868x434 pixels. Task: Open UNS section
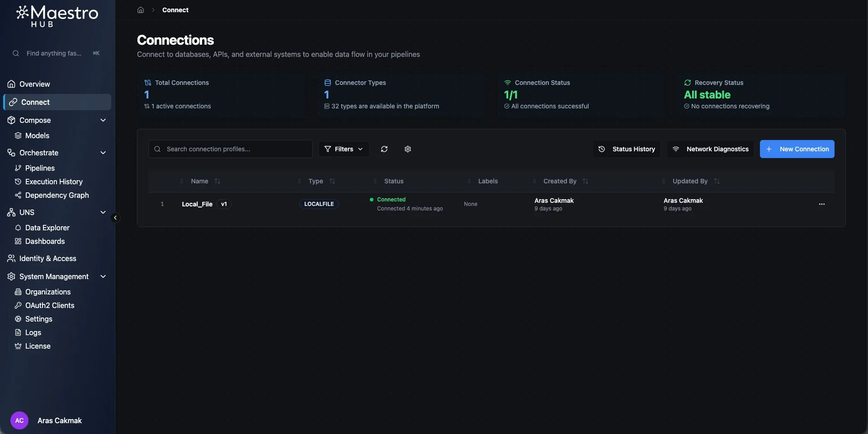click(x=27, y=212)
